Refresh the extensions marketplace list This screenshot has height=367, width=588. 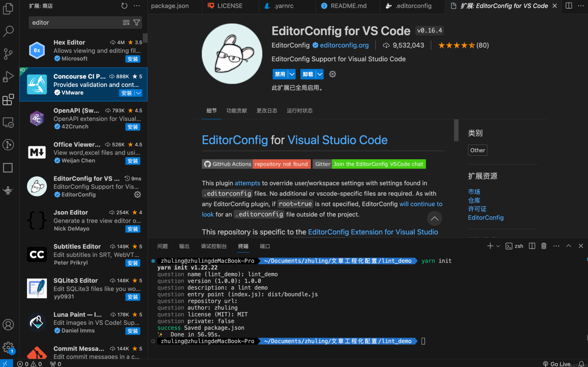[124, 6]
